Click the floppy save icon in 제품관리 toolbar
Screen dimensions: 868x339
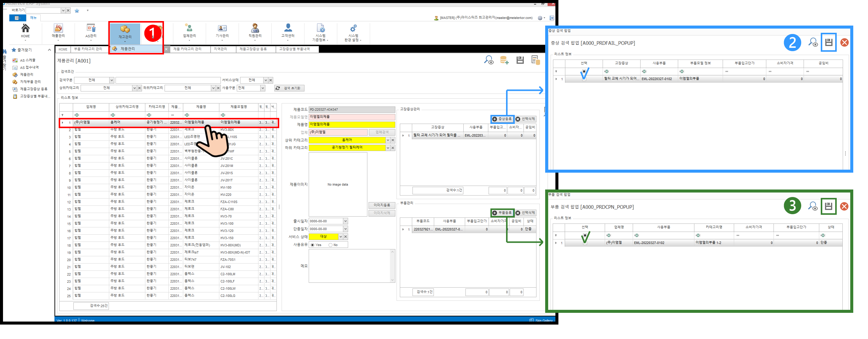point(520,60)
